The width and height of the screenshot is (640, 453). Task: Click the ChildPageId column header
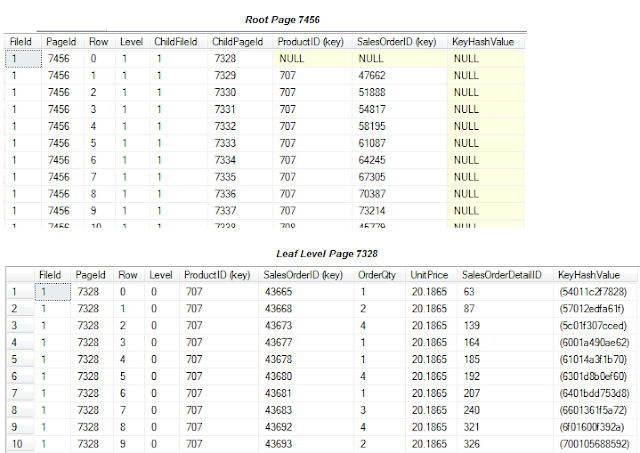(x=238, y=43)
